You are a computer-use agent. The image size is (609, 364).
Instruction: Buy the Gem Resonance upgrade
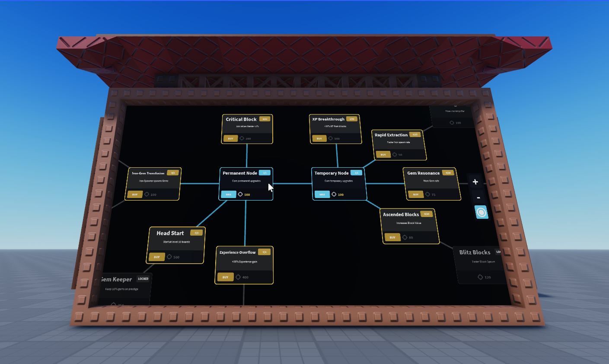tap(416, 195)
